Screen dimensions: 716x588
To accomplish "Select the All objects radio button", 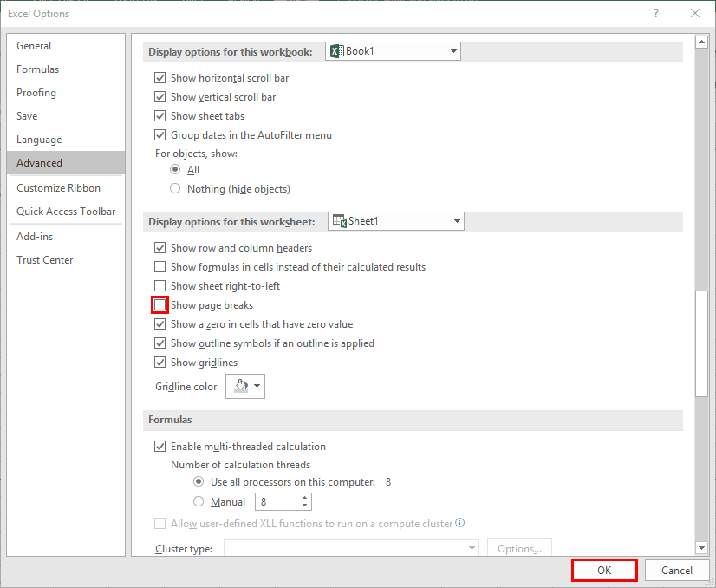I will [175, 169].
